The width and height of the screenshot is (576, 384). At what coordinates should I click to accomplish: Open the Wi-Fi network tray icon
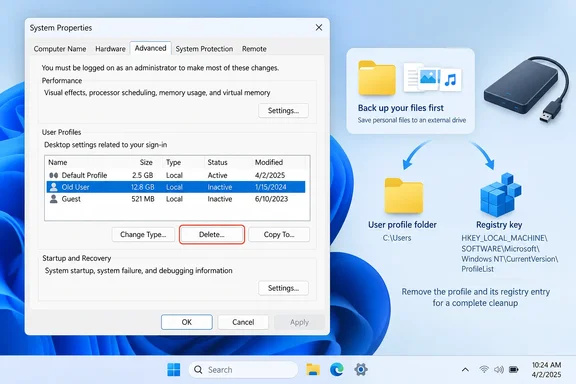coord(484,369)
